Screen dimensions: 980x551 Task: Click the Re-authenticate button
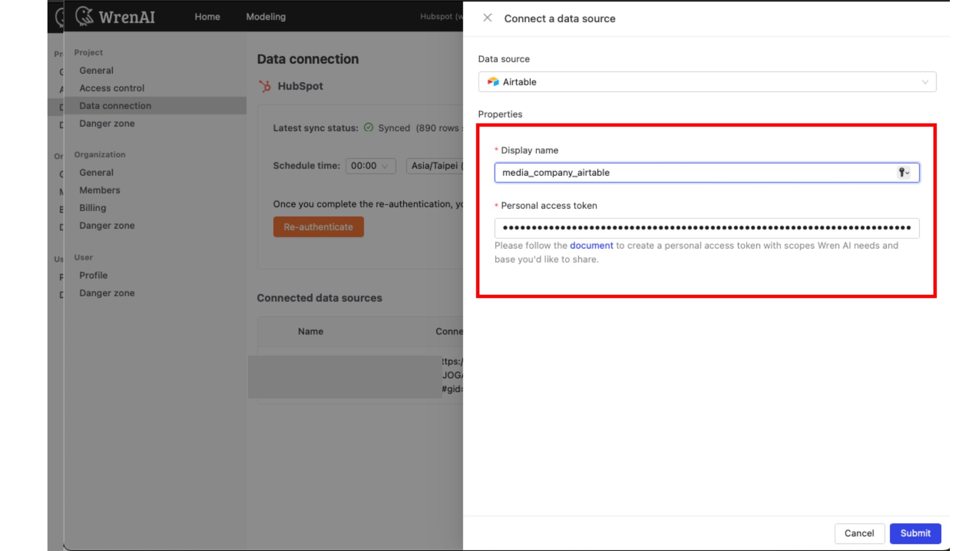[x=318, y=227]
